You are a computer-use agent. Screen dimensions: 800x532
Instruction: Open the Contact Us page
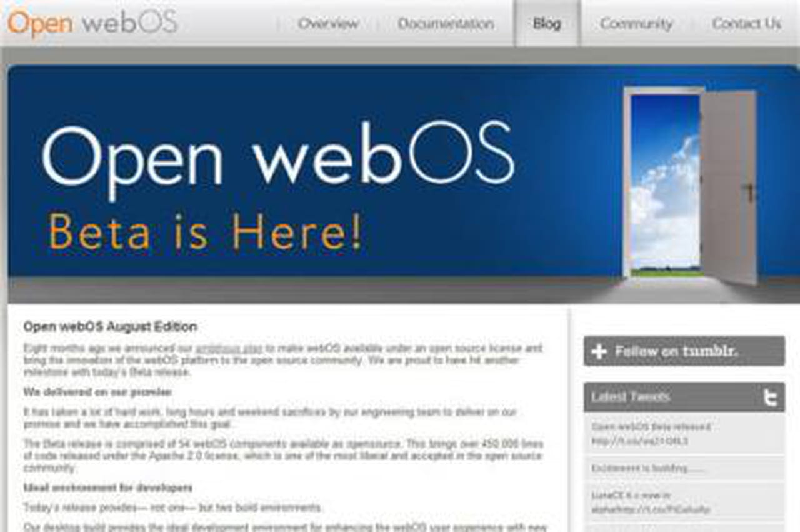point(746,23)
